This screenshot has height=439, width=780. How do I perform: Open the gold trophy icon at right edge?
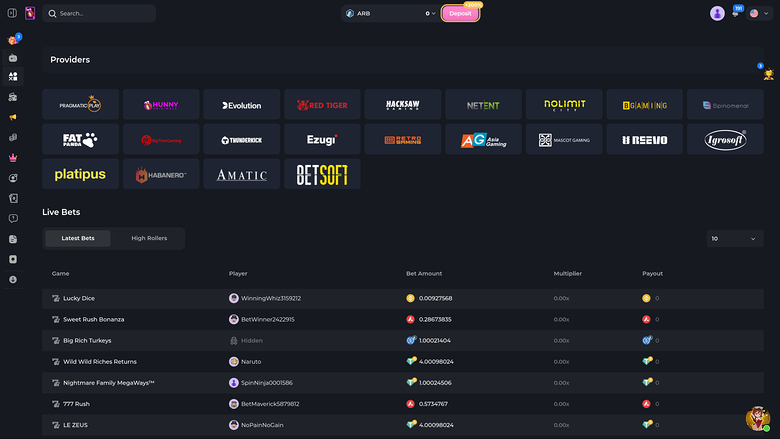pos(769,75)
